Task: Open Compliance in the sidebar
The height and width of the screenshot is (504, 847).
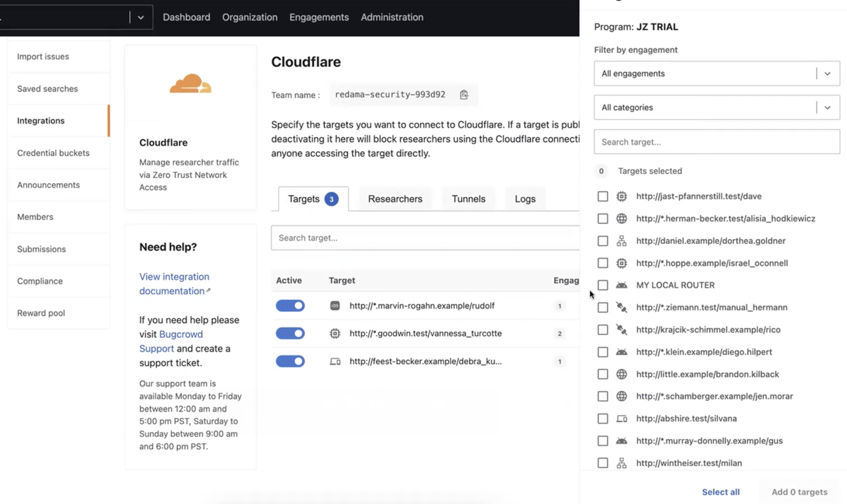Action: click(59, 281)
